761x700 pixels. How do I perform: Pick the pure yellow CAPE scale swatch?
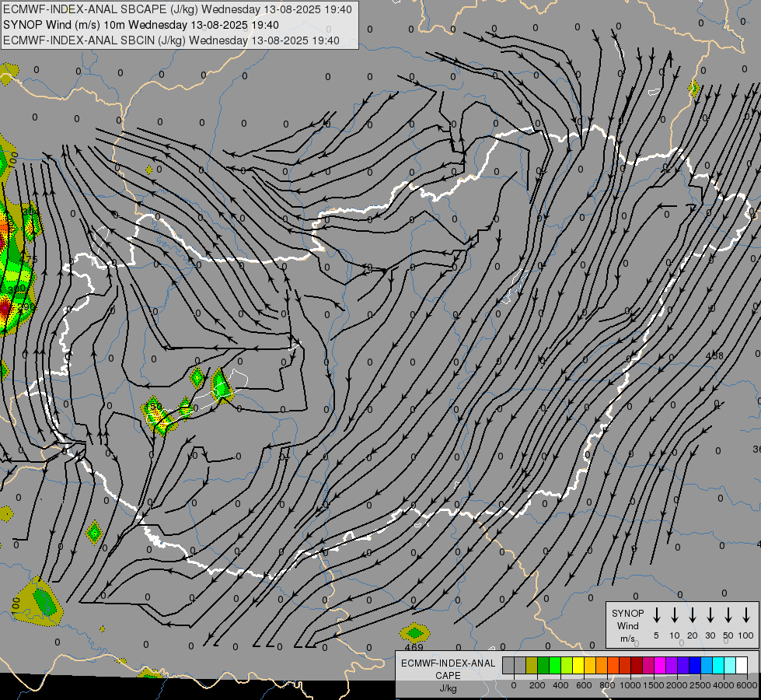tap(578, 666)
